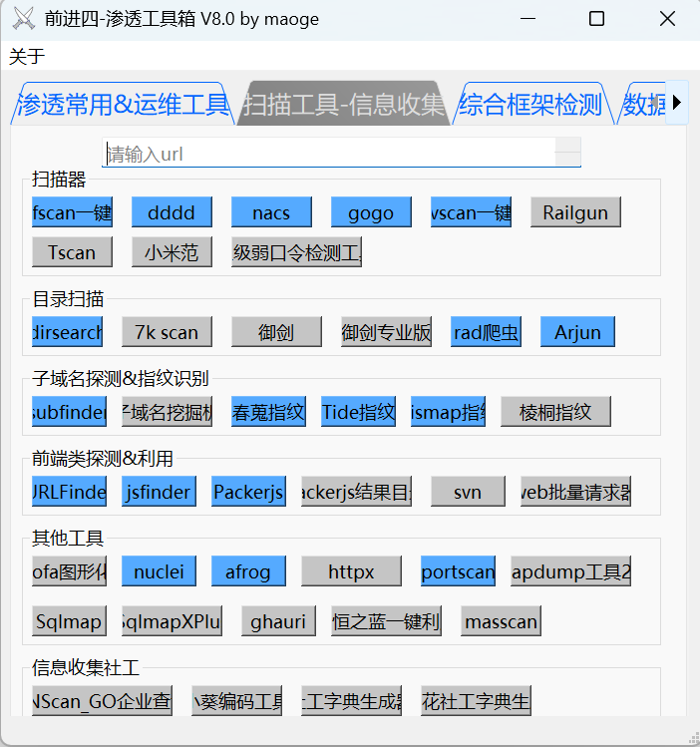Click the crossed swords app icon
The image size is (700, 747).
23,19
